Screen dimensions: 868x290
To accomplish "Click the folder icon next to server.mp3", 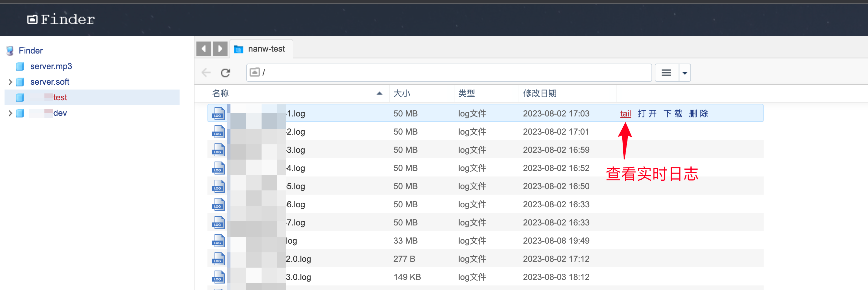I will coord(20,66).
